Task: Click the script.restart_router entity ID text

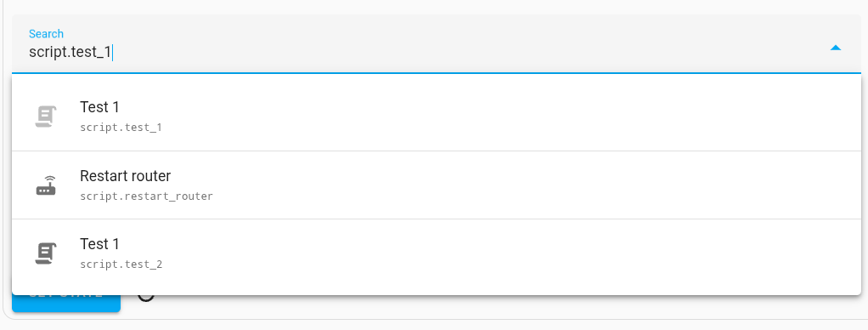Action: pos(146,196)
